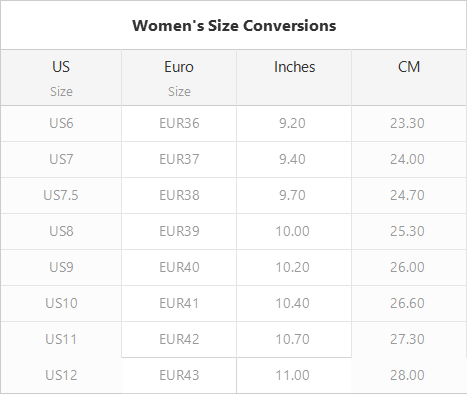Click the 26.60 CM value

[407, 303]
